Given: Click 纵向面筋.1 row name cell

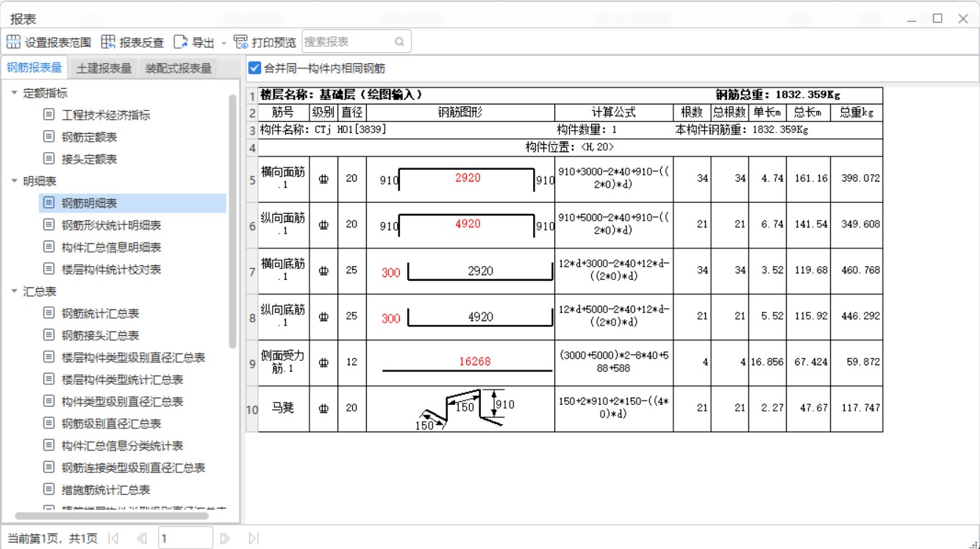Looking at the screenshot, I should pyautogui.click(x=283, y=225).
